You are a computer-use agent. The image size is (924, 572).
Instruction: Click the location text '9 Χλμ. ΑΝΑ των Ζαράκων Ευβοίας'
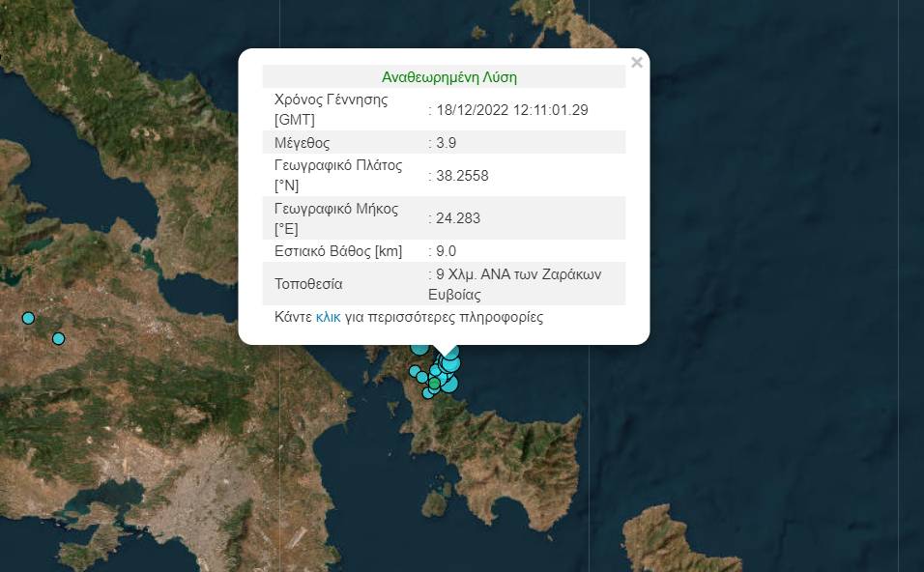pyautogui.click(x=514, y=284)
